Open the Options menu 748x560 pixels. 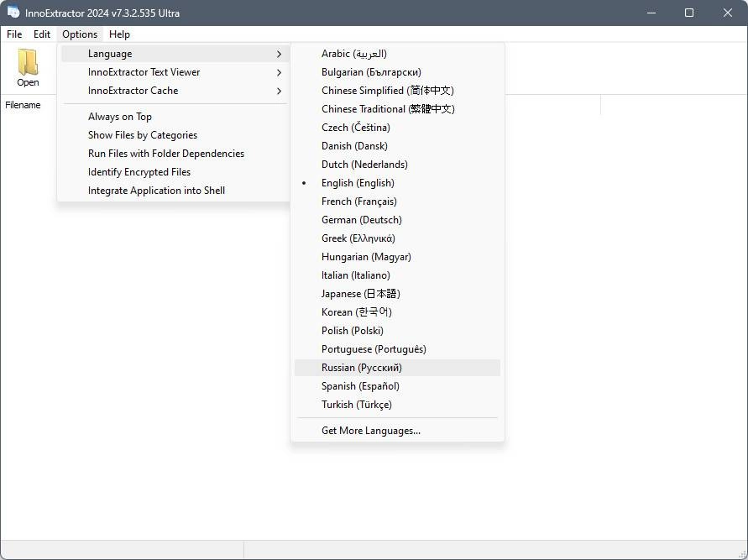tap(80, 34)
